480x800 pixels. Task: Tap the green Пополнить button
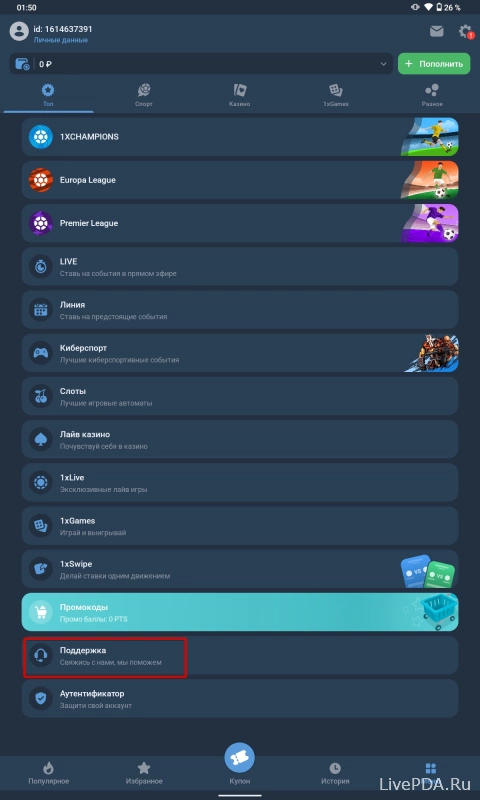pyautogui.click(x=434, y=64)
